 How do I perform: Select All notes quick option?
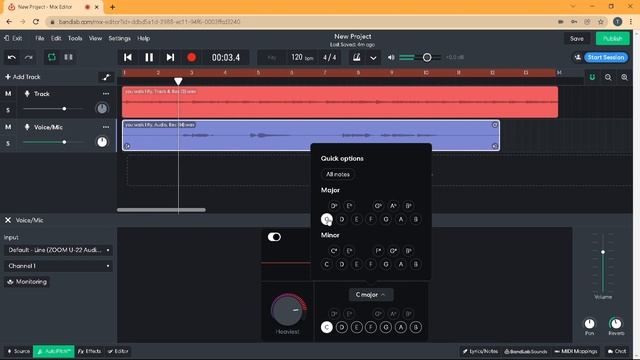[x=338, y=174]
